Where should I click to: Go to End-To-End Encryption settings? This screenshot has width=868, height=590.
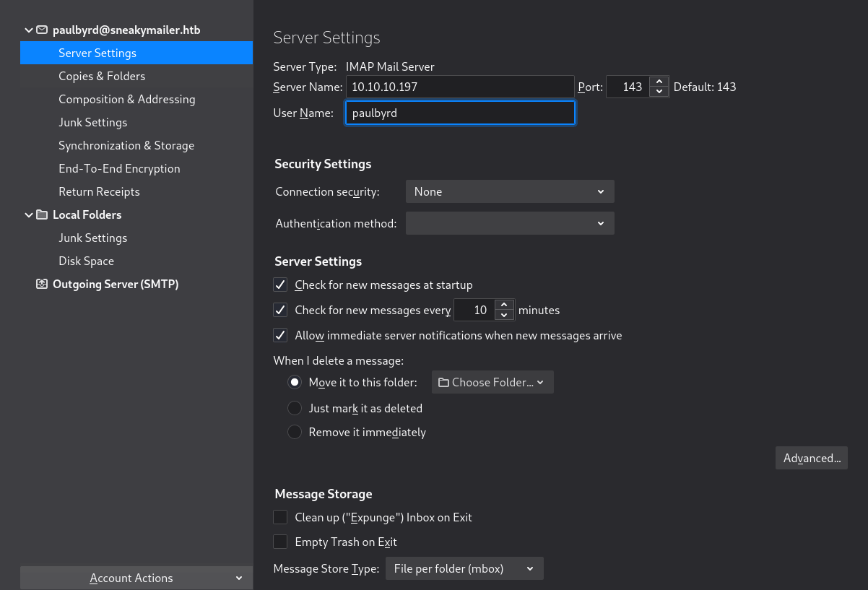pos(119,169)
